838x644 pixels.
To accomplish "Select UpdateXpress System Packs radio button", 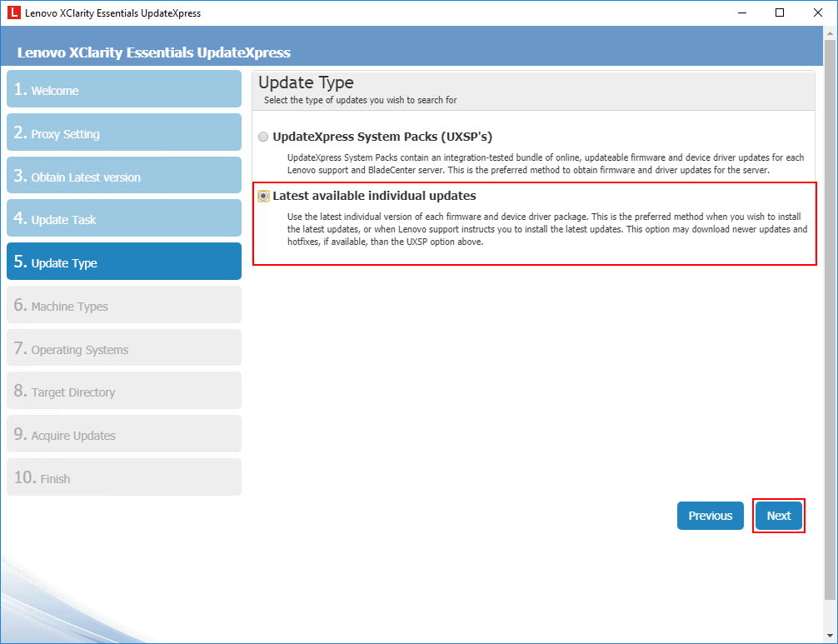I will (263, 137).
